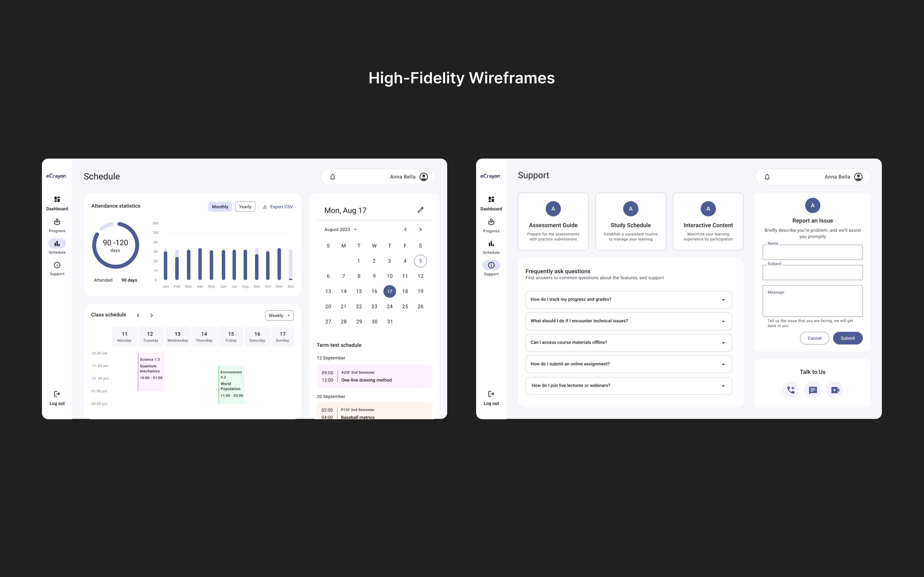
Task: Open phone call icon under Talk to Us
Action: coord(790,390)
